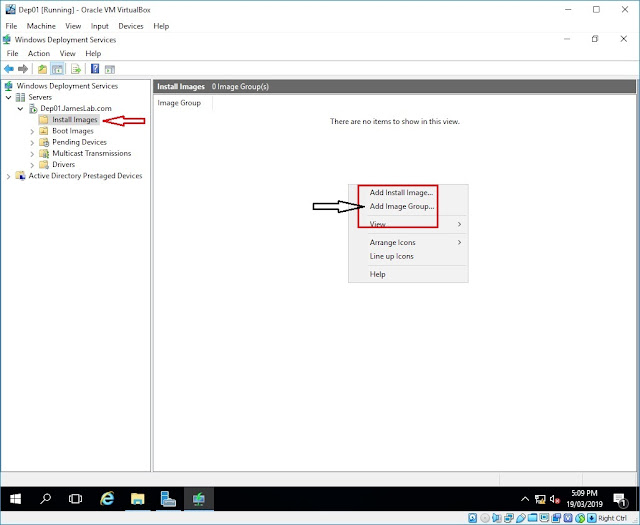Toggle the Show/Hide Action Pane icon
Screen dimensions: 640x525
110,69
